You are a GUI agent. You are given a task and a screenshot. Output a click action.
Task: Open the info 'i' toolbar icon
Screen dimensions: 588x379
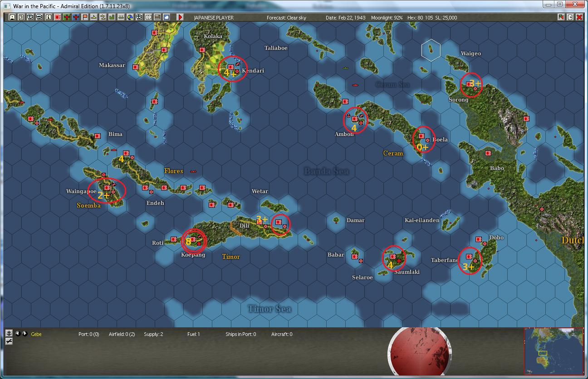pyautogui.click(x=49, y=17)
